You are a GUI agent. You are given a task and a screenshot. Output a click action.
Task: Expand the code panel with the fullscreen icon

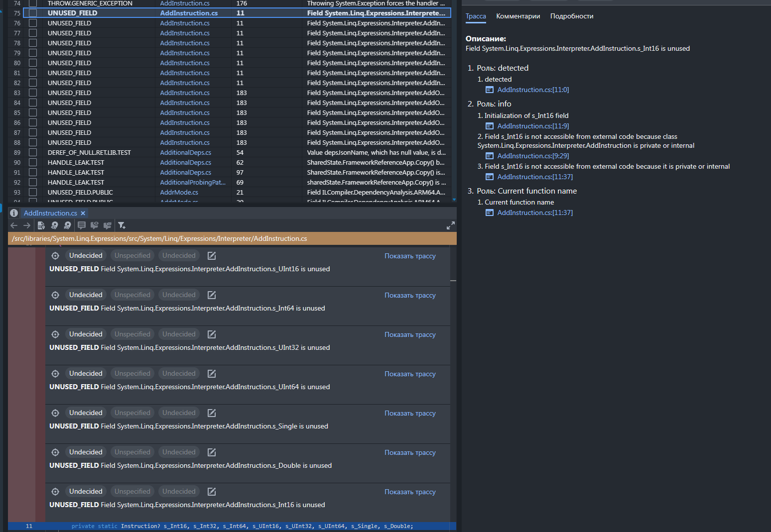click(450, 226)
